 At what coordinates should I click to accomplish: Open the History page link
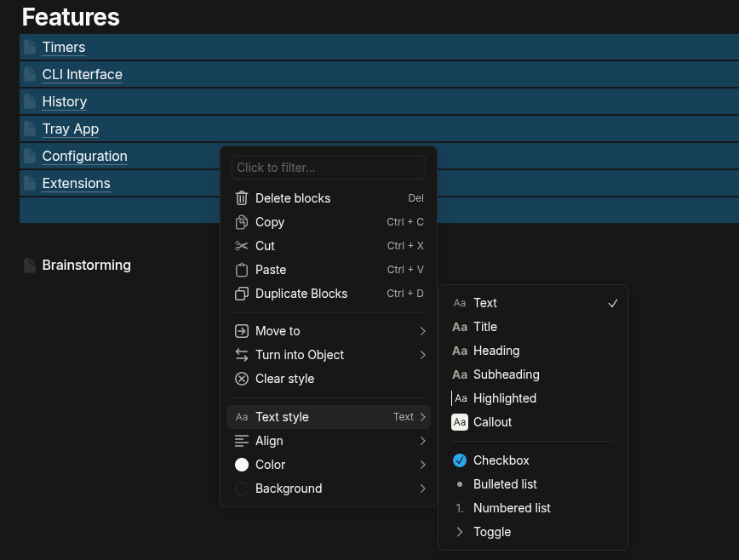point(65,102)
